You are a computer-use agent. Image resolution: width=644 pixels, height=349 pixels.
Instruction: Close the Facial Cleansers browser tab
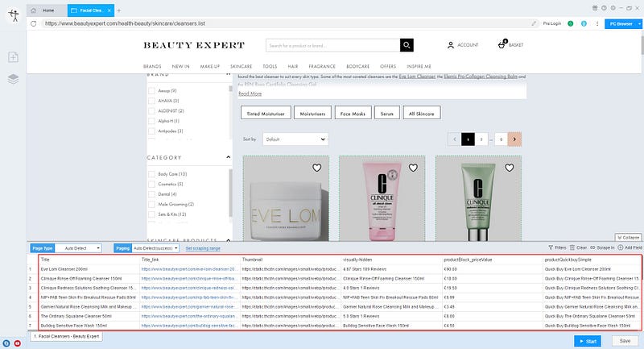coord(109,10)
